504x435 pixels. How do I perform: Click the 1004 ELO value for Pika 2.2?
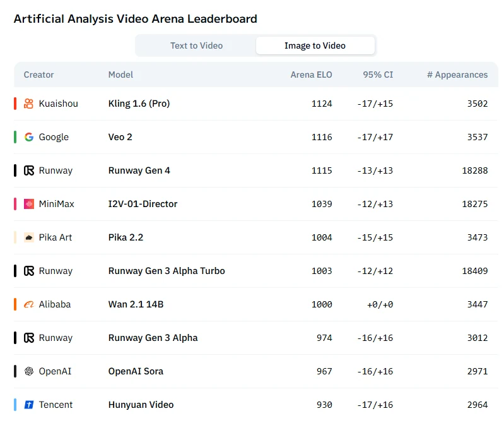(x=322, y=237)
